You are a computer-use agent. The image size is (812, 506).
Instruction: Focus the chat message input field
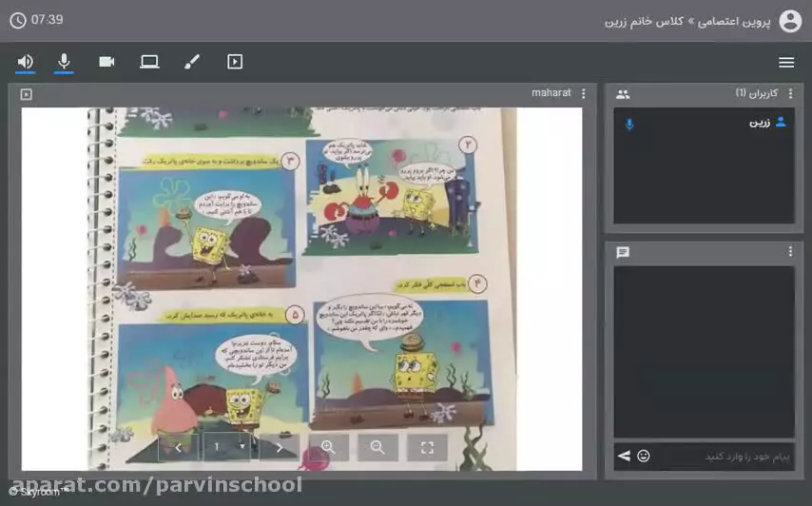tap(724, 457)
